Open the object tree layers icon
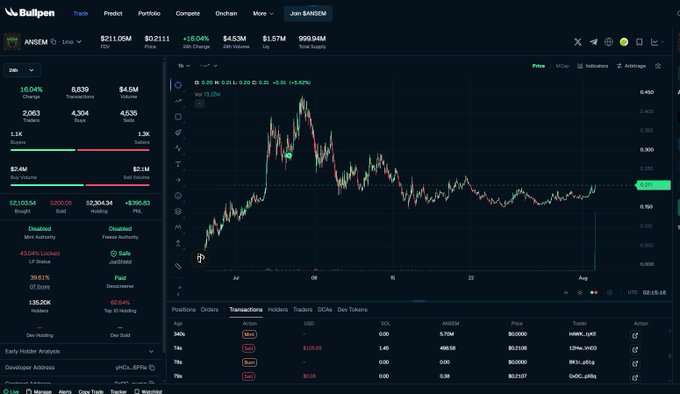Screen dimensions: 680x394 [x=178, y=212]
